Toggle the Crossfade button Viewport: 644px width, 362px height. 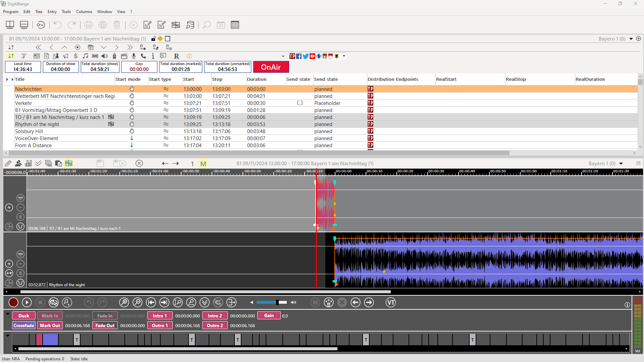click(24, 325)
